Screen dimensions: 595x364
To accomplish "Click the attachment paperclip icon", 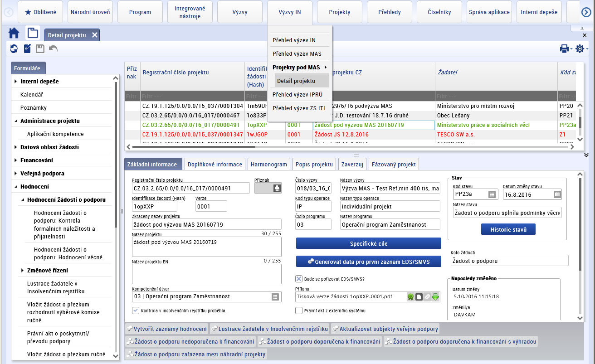I will click(427, 297).
